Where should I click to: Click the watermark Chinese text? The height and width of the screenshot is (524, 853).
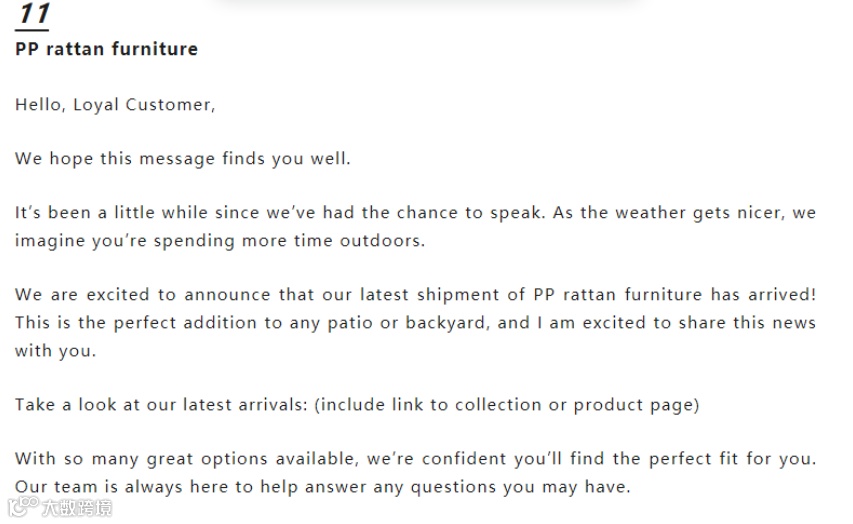[x=77, y=508]
